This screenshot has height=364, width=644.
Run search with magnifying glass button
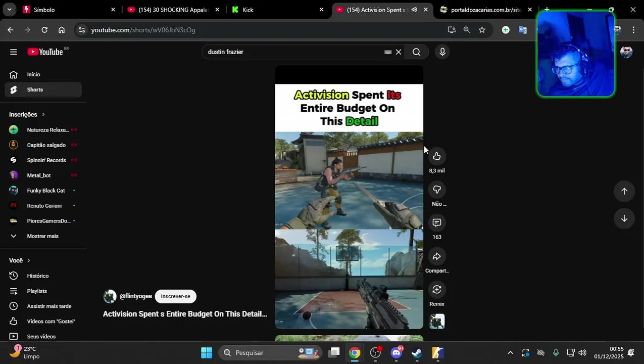[x=416, y=52]
